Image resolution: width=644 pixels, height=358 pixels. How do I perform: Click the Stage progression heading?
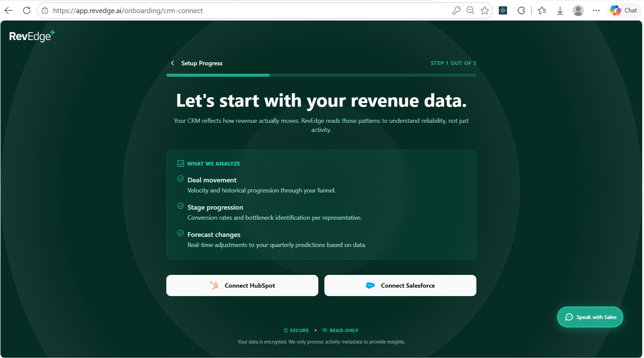coord(215,207)
